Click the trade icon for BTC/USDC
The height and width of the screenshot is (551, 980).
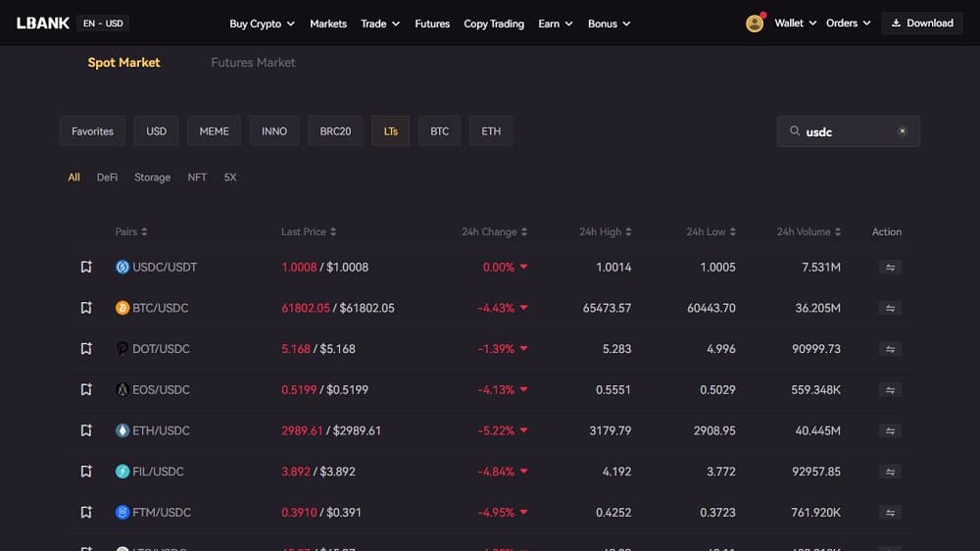pos(890,308)
